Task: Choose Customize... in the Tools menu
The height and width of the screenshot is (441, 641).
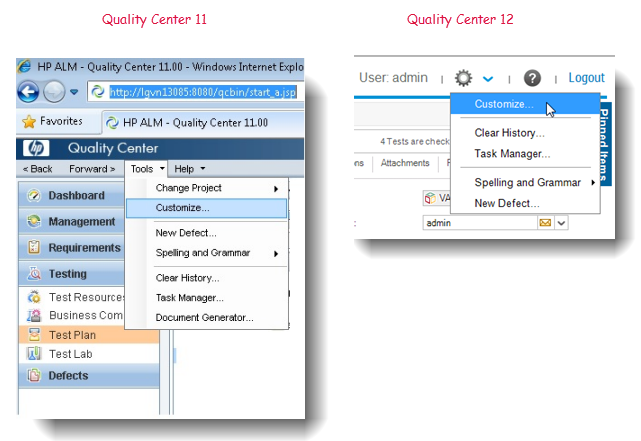Action: point(206,208)
